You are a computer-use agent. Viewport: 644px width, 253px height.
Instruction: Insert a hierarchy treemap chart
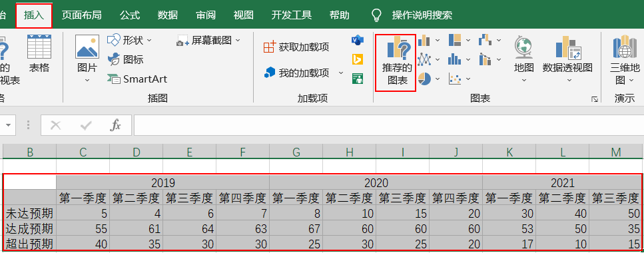455,40
